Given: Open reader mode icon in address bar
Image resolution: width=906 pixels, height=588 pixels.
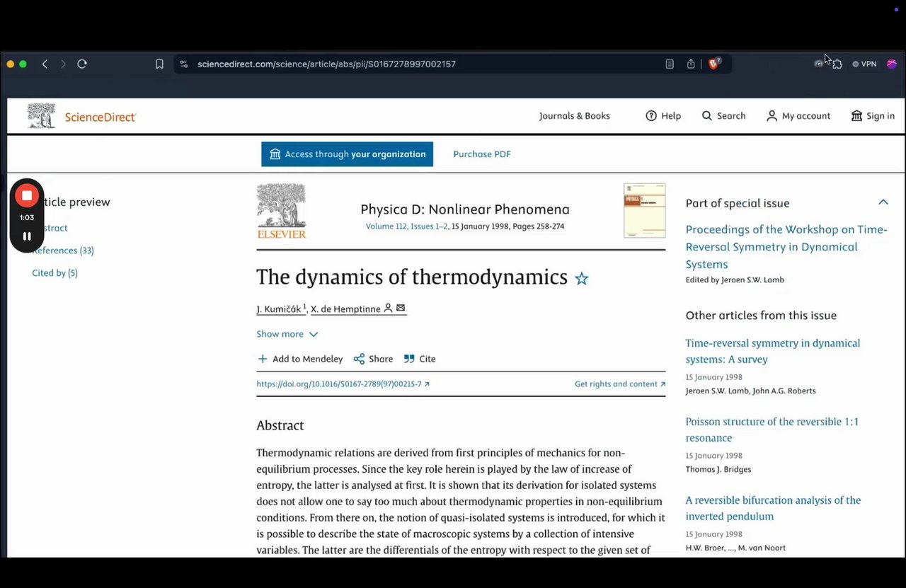Looking at the screenshot, I should point(670,64).
